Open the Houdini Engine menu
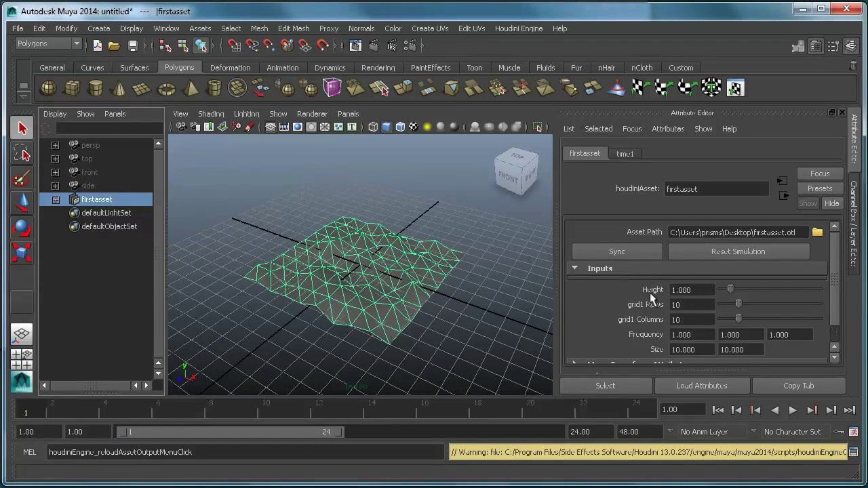868x488 pixels. tap(518, 28)
